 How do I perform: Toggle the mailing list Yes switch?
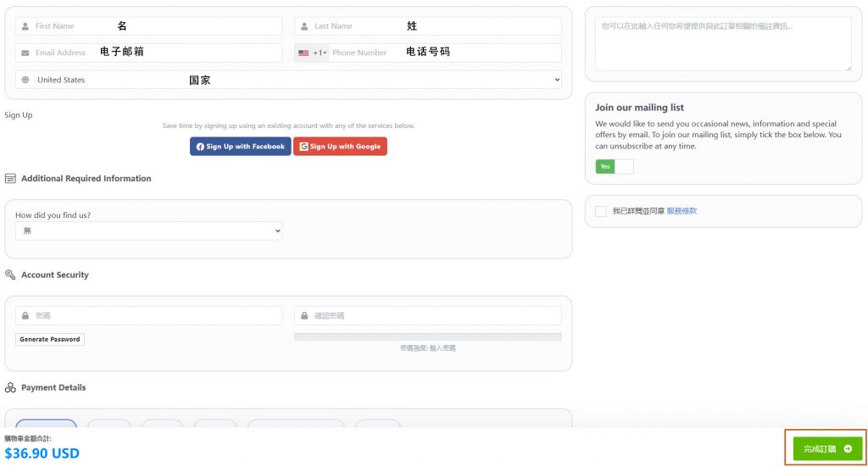[x=614, y=167]
